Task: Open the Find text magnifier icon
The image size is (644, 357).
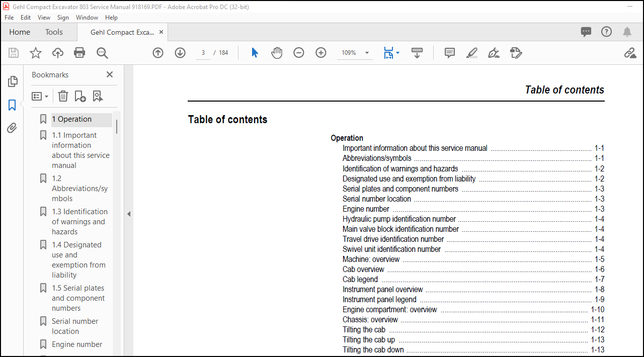Action: tap(102, 53)
